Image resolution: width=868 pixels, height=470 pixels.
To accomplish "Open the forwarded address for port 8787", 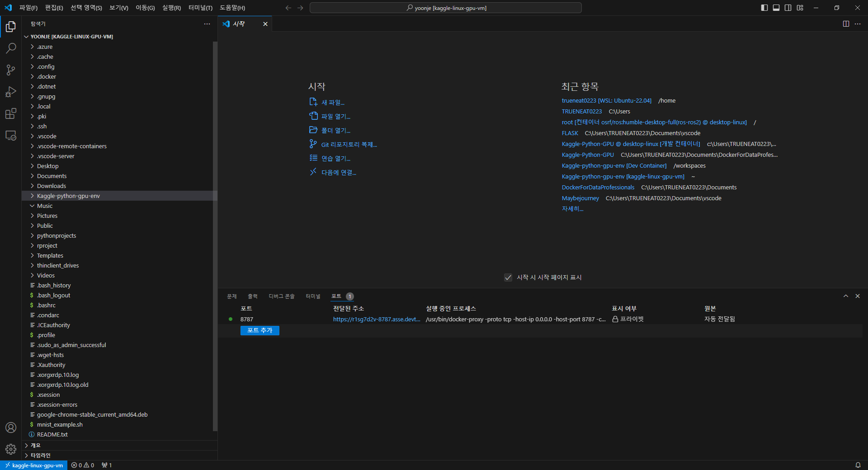I will tap(377, 319).
